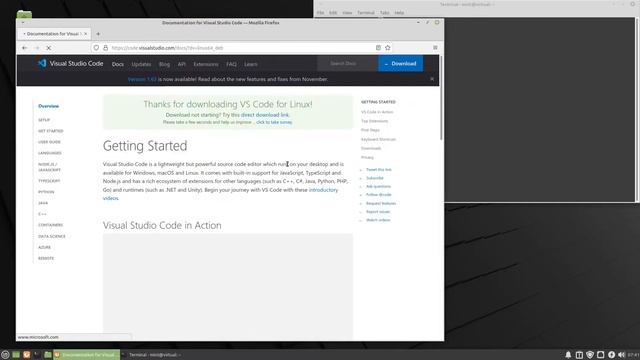The height and width of the screenshot is (360, 640).
Task: Open Firefox hamburger application menu
Action: (x=435, y=48)
